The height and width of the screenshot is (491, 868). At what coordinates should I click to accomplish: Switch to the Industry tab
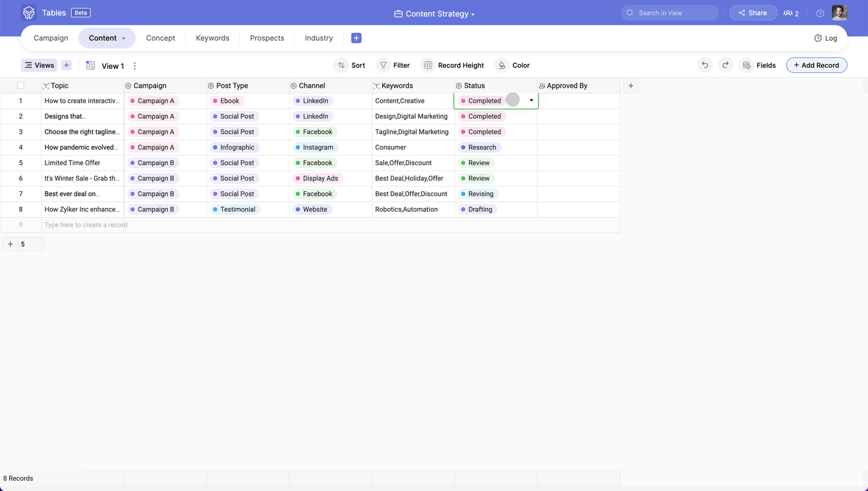(x=319, y=38)
